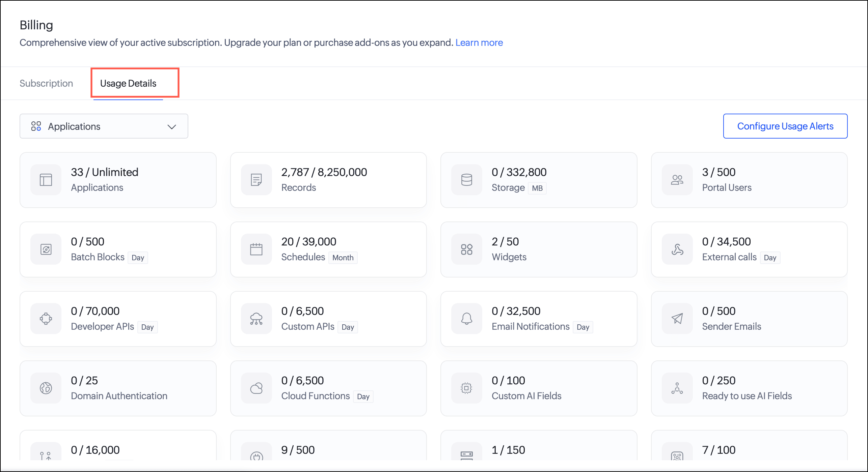Click the Sender Emails paper plane icon
The height and width of the screenshot is (472, 868).
point(677,319)
